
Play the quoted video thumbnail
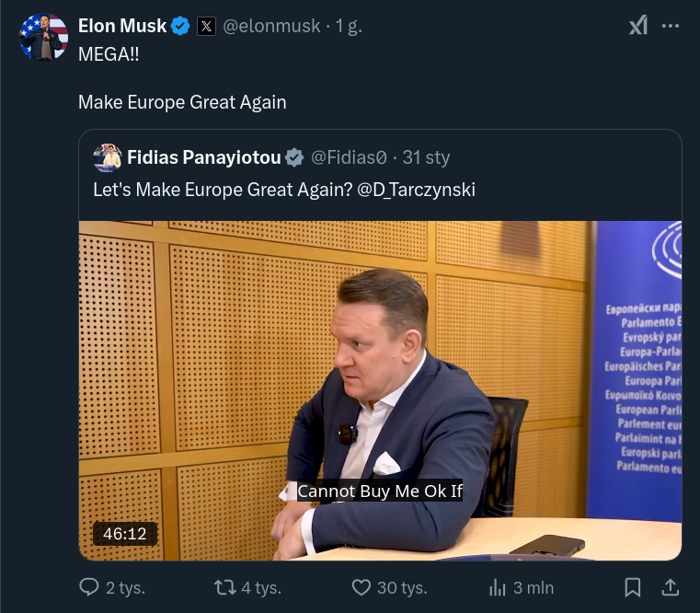point(380,390)
